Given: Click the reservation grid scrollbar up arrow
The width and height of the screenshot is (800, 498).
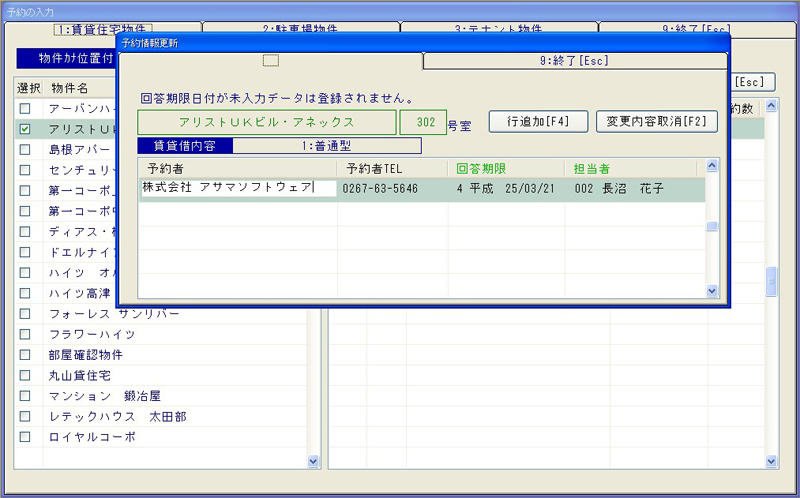Looking at the screenshot, I should [712, 166].
